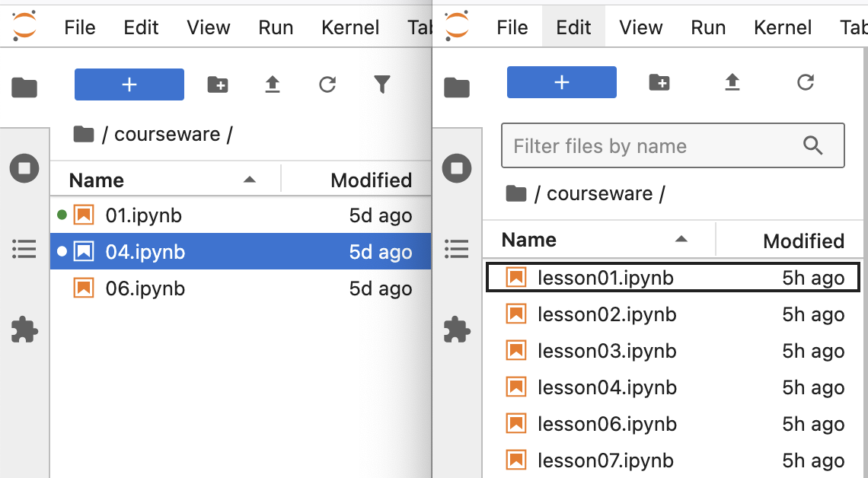Click the right panel's new folder icon

click(x=659, y=82)
